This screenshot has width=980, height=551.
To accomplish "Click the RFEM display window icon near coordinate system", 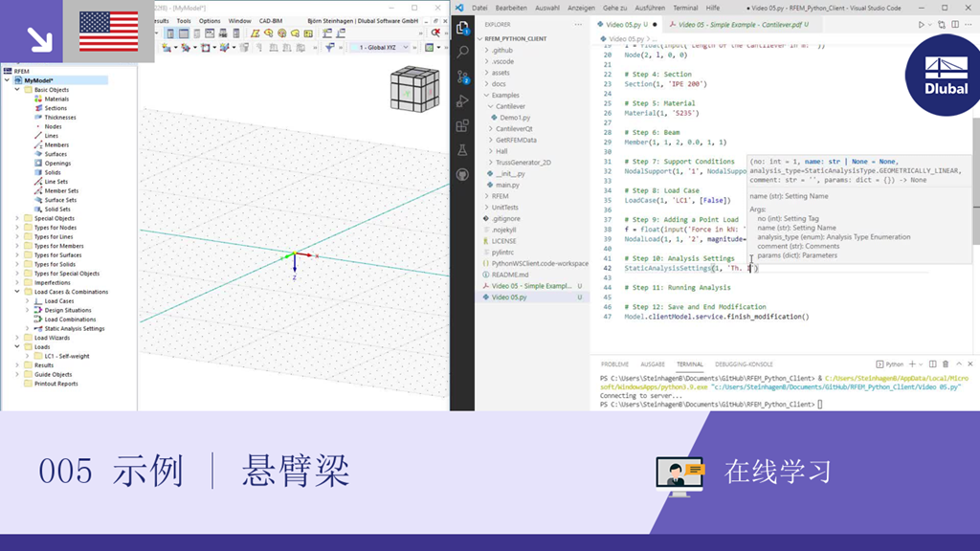I will (x=430, y=48).
